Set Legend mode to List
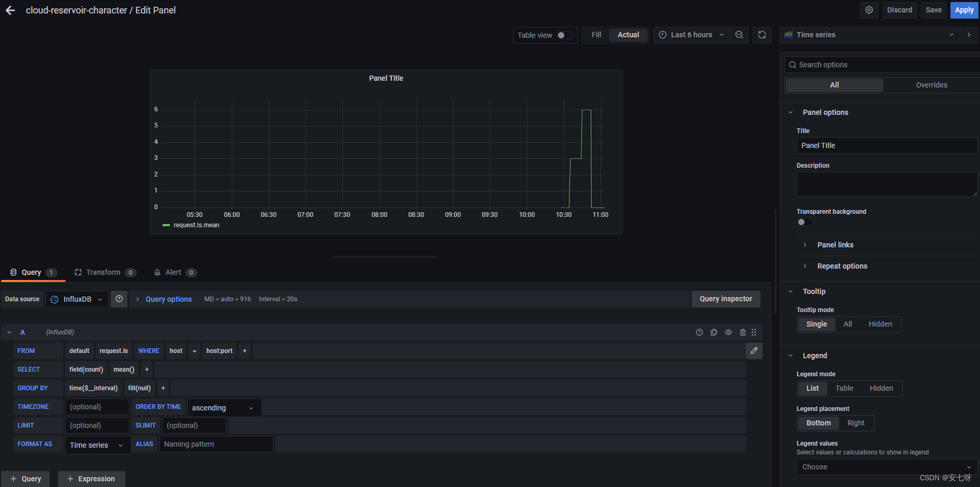Image resolution: width=980 pixels, height=487 pixels. coord(812,388)
